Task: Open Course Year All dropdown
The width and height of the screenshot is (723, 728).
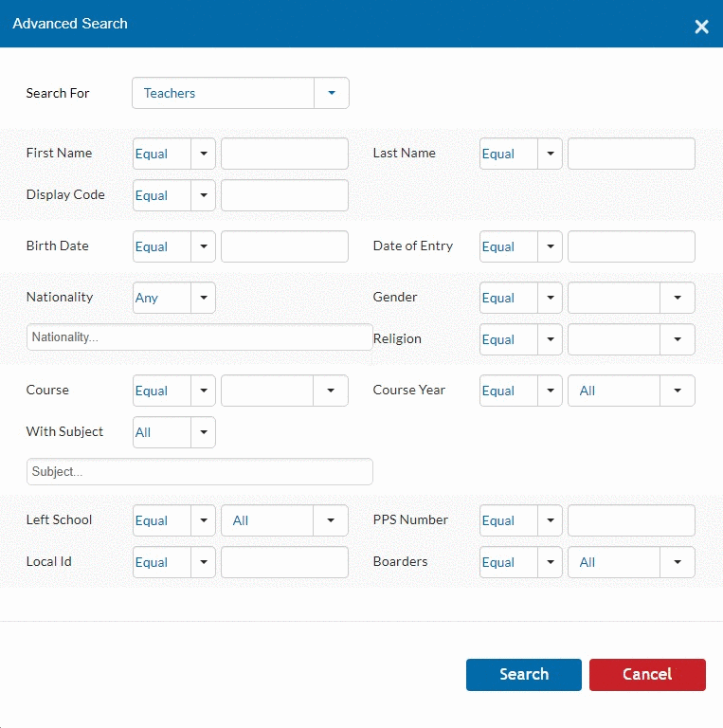Action: [x=631, y=391]
